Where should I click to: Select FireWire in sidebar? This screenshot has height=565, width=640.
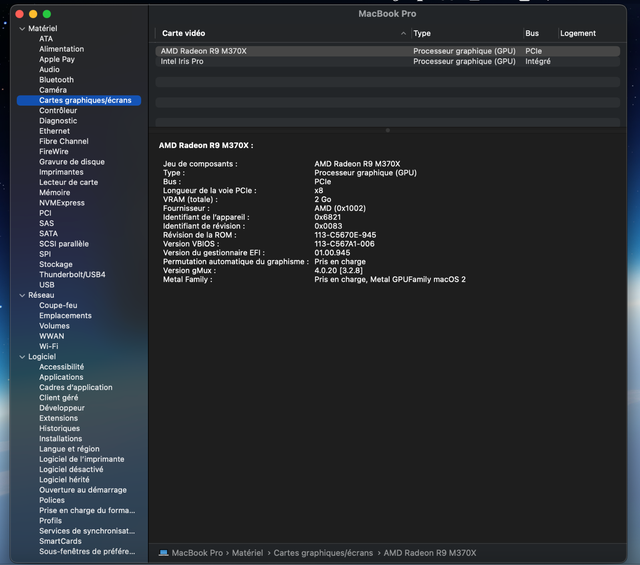click(x=54, y=151)
